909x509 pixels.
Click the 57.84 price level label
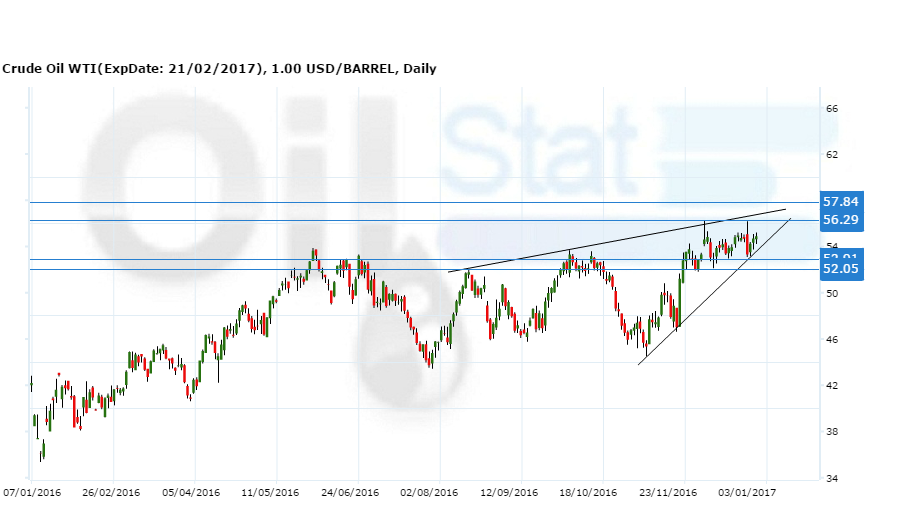840,202
